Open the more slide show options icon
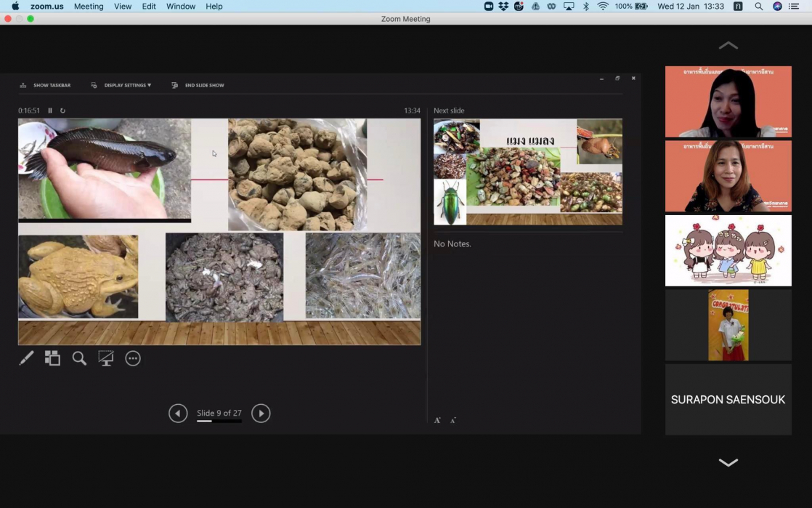The image size is (812, 508). coord(133,358)
